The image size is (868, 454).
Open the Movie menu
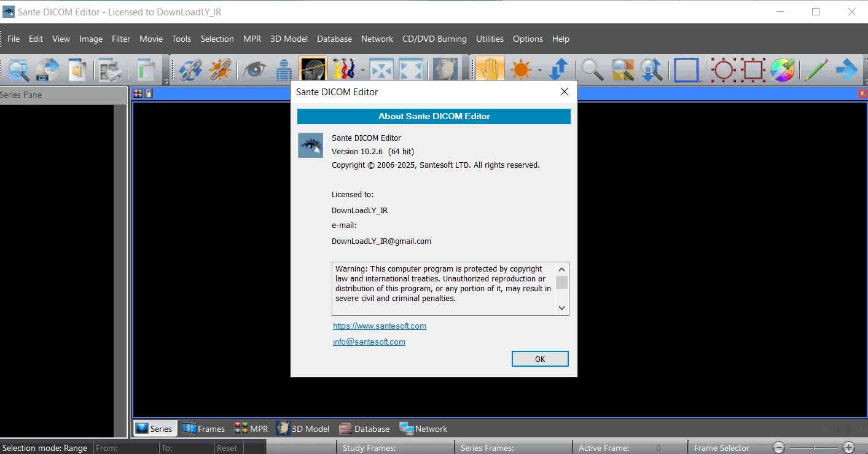point(151,39)
